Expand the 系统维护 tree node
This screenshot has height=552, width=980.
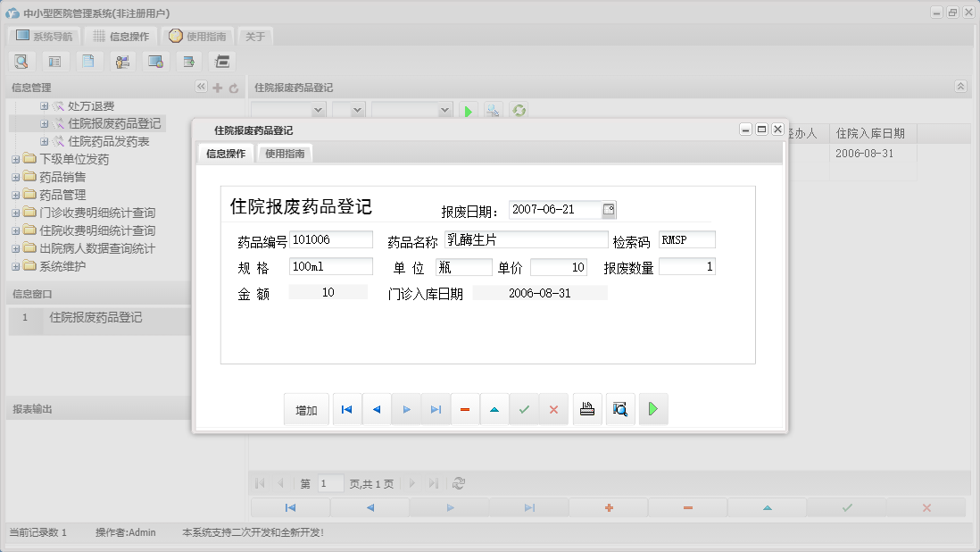(x=15, y=266)
